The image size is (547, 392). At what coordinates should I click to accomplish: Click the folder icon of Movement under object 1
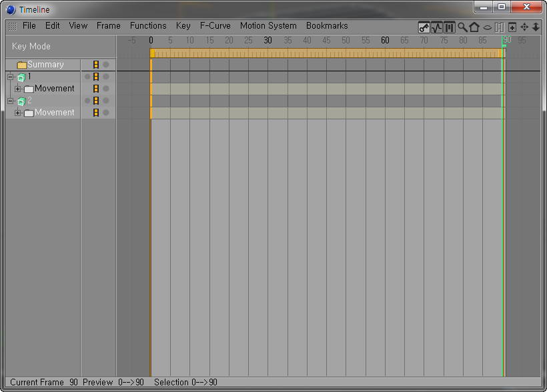29,89
